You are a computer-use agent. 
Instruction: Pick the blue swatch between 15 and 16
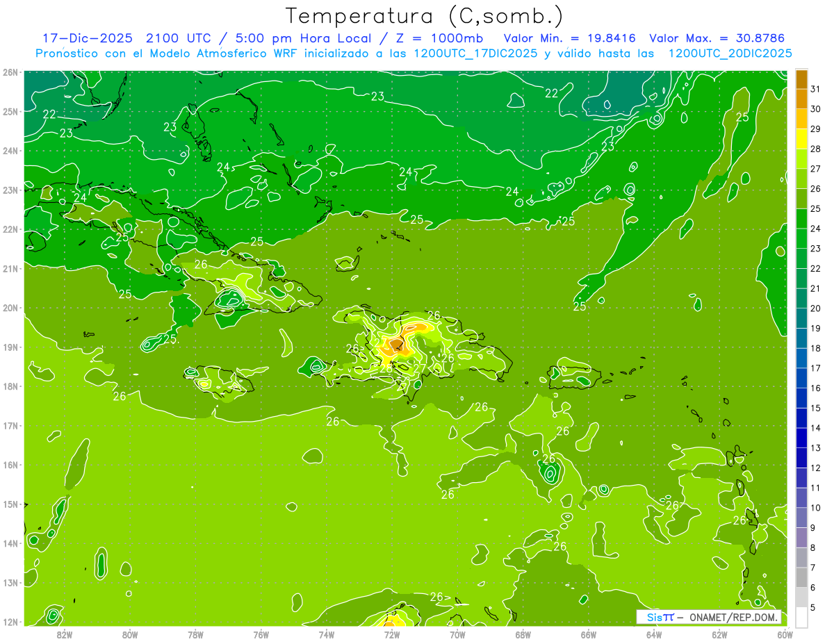pyautogui.click(x=801, y=398)
